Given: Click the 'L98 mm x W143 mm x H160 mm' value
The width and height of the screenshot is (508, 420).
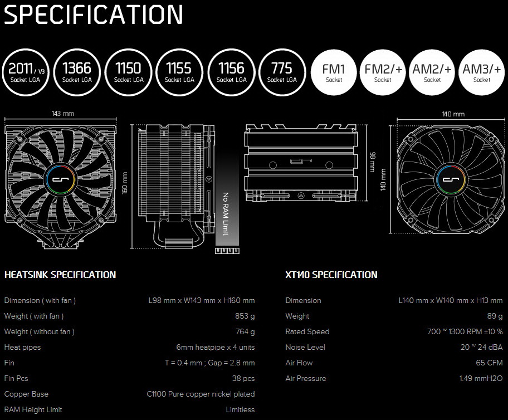Looking at the screenshot, I should (x=202, y=300).
